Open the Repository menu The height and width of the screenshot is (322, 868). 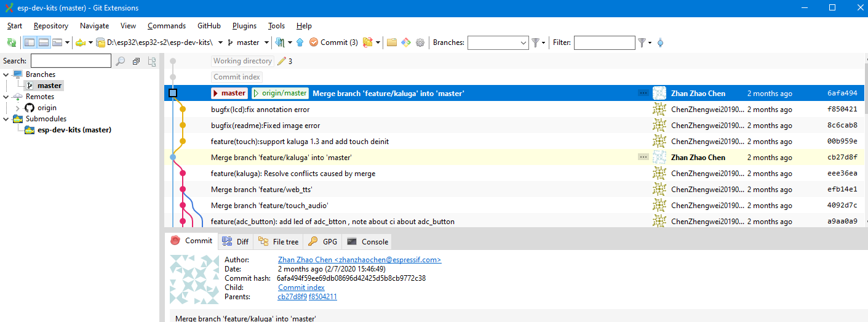click(51, 26)
